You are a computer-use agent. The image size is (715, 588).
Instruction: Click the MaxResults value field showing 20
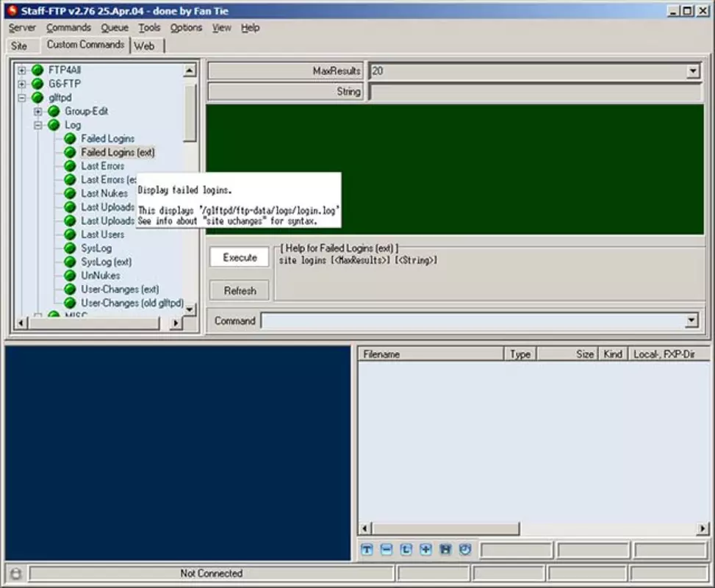528,71
